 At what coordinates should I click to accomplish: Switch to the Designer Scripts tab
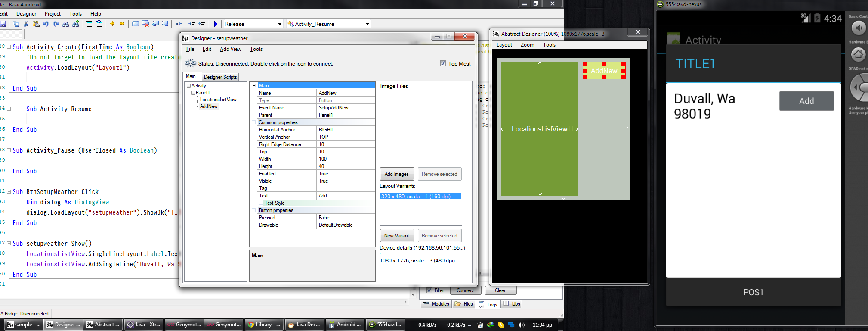click(220, 77)
